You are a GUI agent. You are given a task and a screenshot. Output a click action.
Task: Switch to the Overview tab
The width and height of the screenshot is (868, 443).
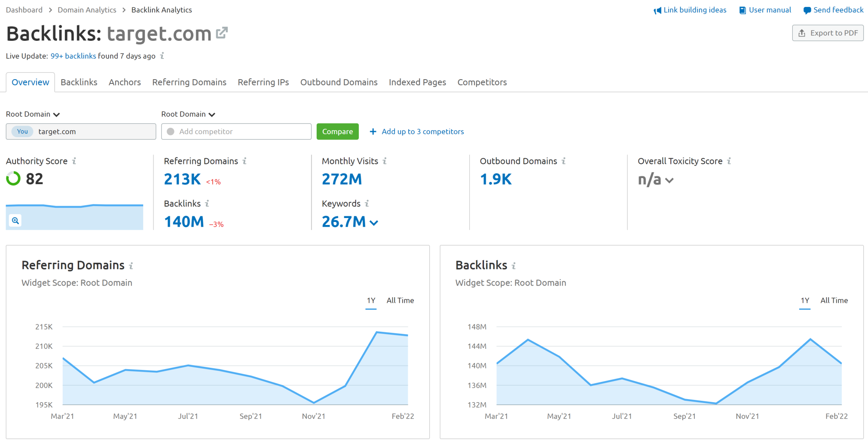point(31,82)
